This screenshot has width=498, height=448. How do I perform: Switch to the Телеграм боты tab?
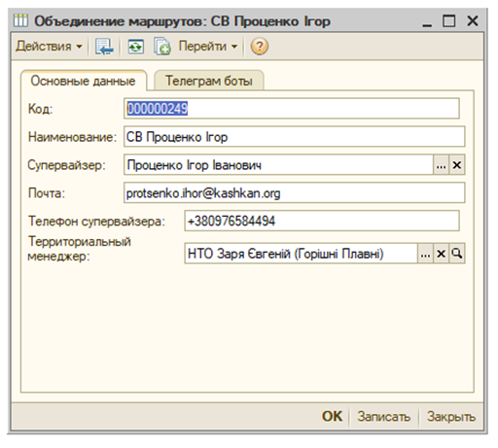tap(209, 81)
